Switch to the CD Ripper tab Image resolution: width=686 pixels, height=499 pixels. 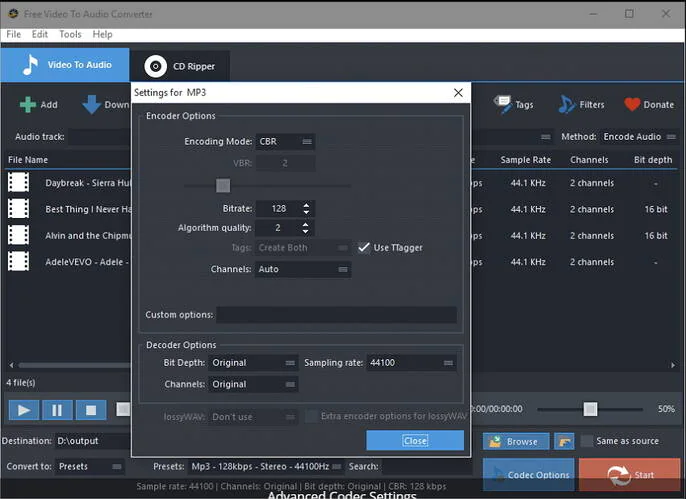pos(180,66)
